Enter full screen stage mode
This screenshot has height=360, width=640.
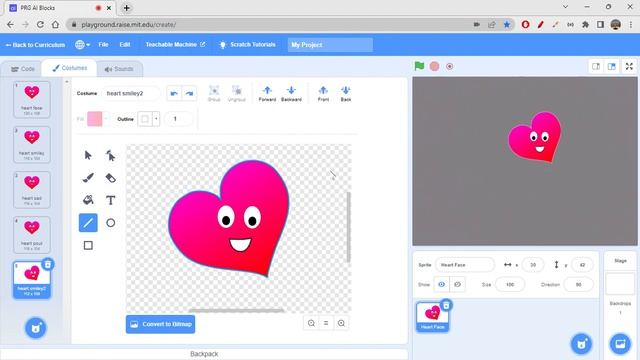pos(629,66)
